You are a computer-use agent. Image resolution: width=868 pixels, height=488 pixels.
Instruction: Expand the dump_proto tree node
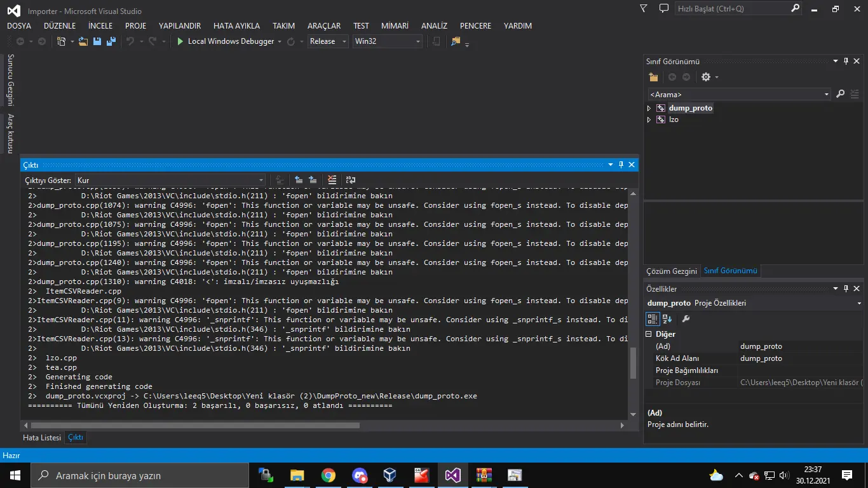pos(649,108)
